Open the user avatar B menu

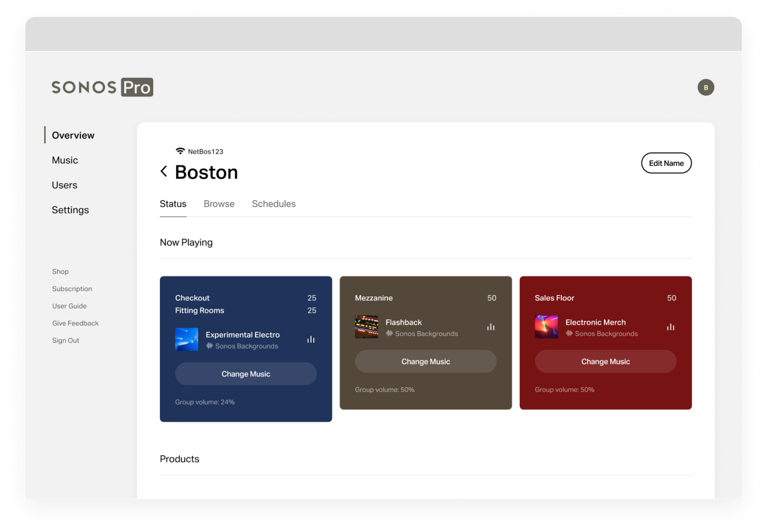click(x=705, y=87)
